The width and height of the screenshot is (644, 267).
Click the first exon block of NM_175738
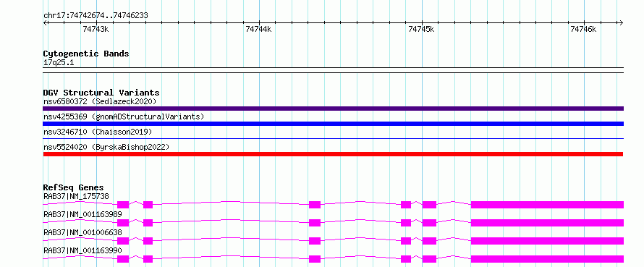pos(123,205)
